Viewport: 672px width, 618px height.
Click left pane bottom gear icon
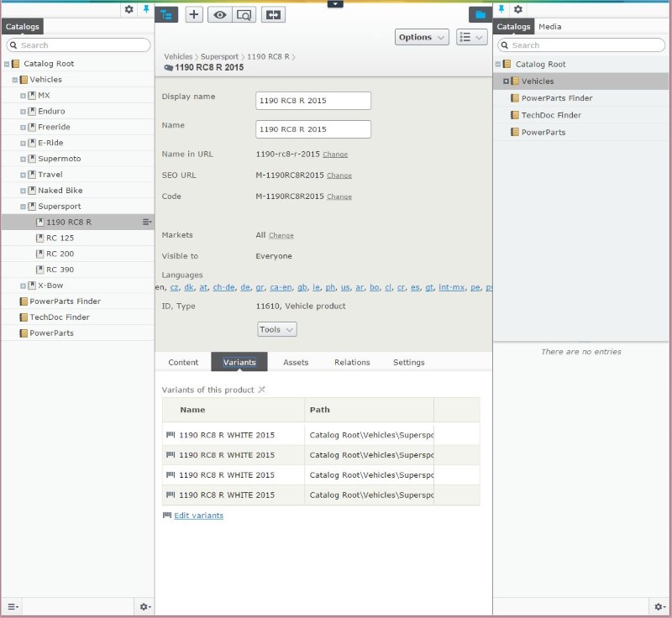click(145, 606)
